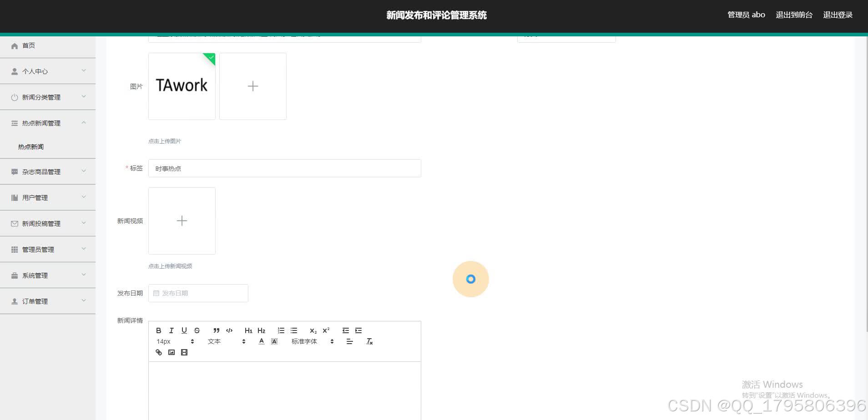The image size is (868, 420).
Task: Open text alignment options
Action: (x=349, y=341)
